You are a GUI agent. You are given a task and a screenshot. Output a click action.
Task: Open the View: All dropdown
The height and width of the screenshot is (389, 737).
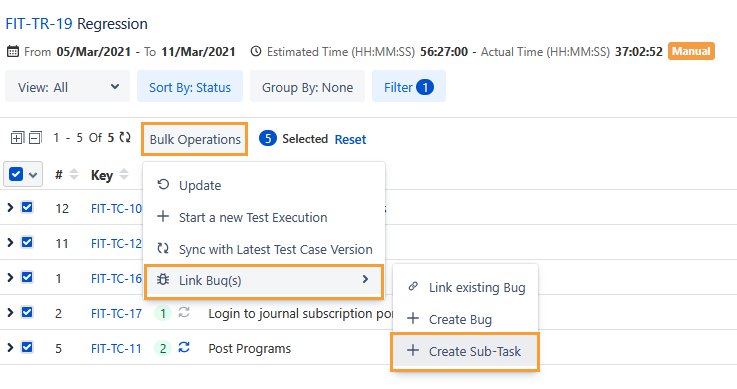click(x=68, y=86)
